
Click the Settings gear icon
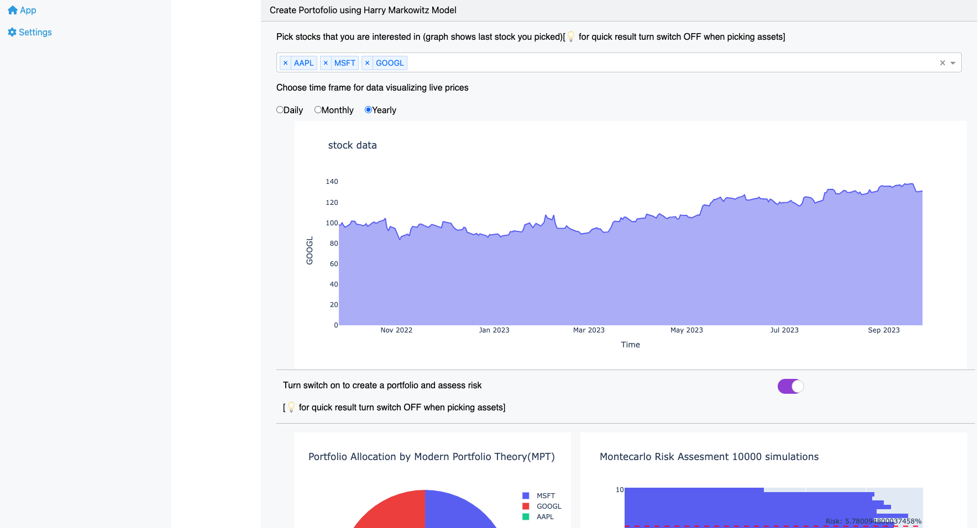(12, 32)
